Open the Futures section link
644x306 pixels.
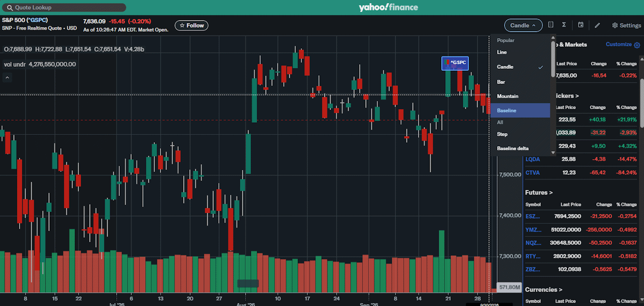point(539,192)
